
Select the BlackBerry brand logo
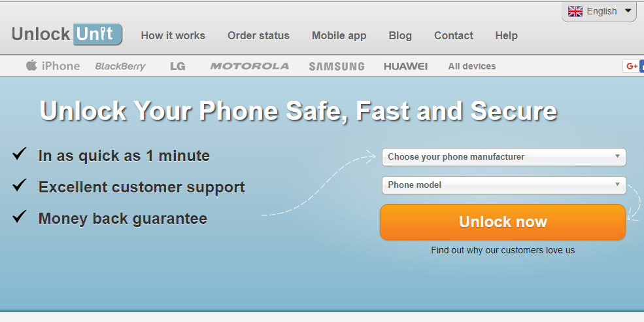click(120, 66)
